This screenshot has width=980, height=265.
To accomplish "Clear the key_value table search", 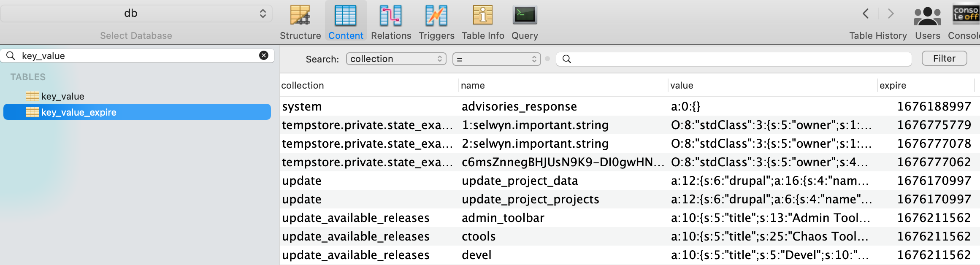I will click(x=264, y=55).
